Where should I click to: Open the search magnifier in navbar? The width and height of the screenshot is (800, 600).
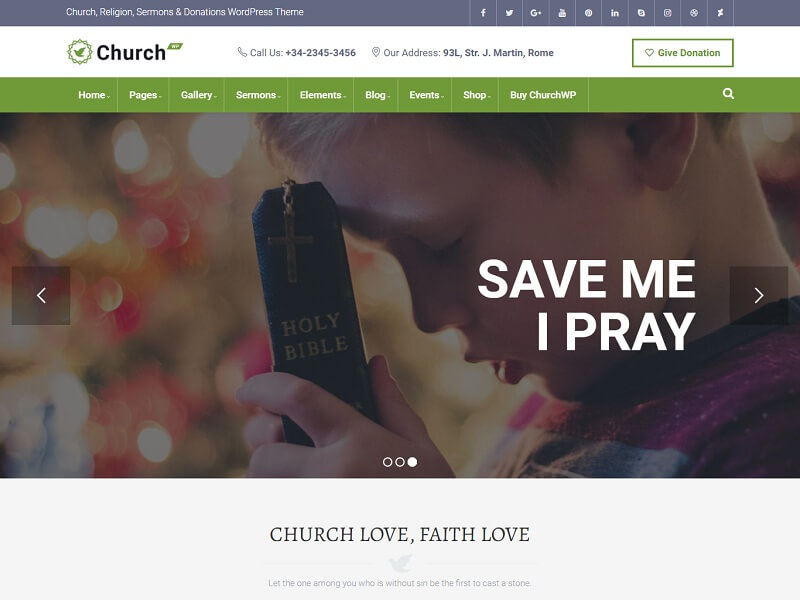coord(728,93)
